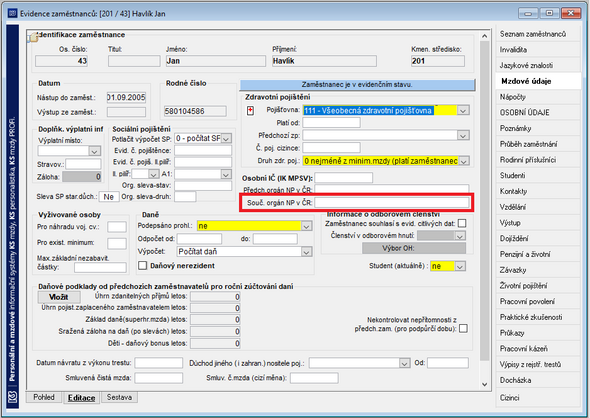Click the Souč. orgán NP v ČR field
The image size is (590, 418).
[x=392, y=202]
